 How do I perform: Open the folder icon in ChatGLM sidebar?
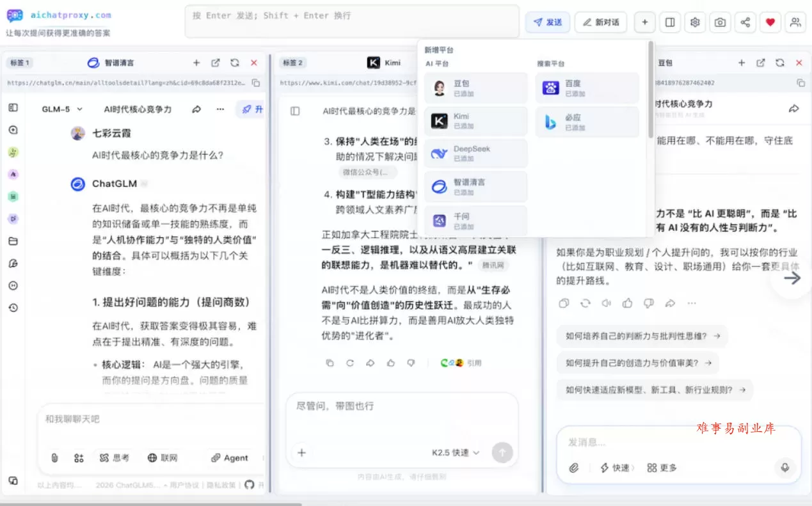[13, 241]
